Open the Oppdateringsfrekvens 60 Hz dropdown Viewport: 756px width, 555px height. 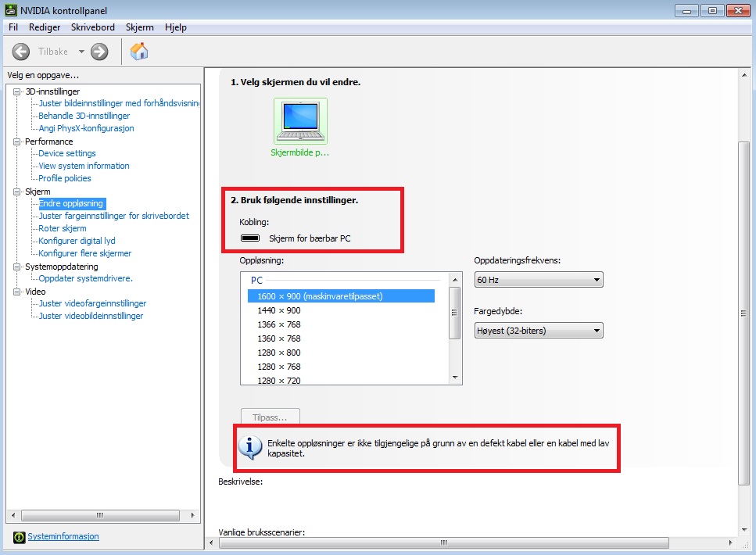pyautogui.click(x=539, y=280)
